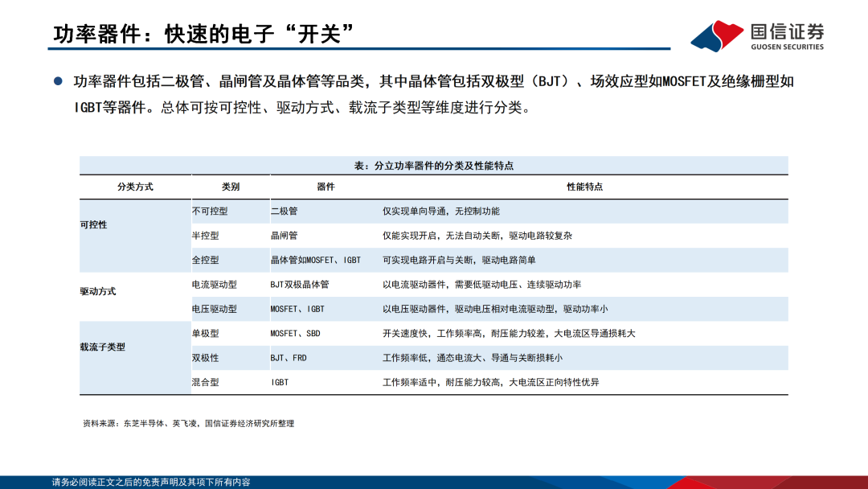Click 以电压驱动器件 description
868x489 pixels.
495,309
